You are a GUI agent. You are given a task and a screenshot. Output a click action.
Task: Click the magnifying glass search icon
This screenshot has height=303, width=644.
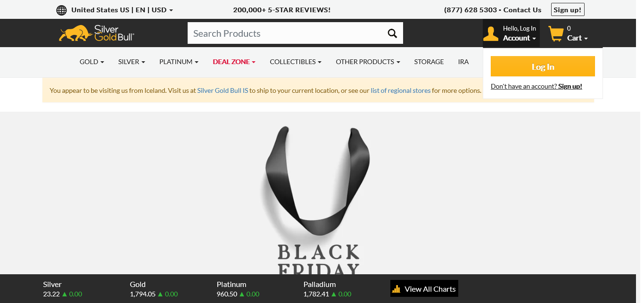[x=392, y=33]
